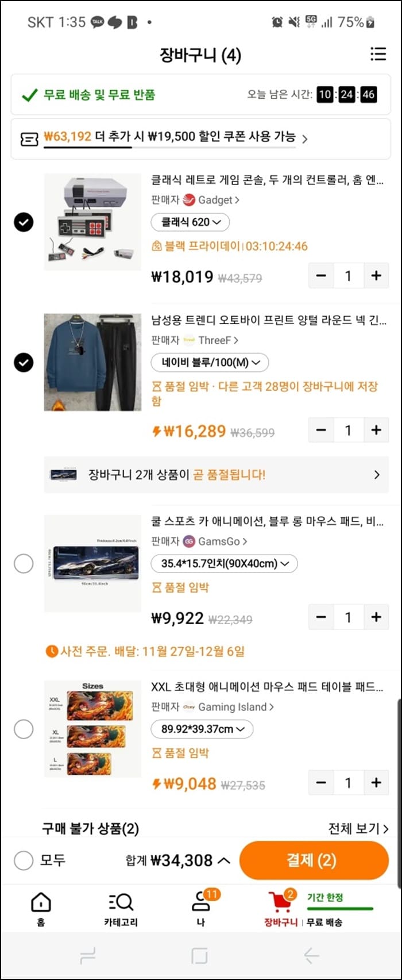Select the blue sports car mouse pad checkbox
This screenshot has height=980, width=402.
(24, 563)
